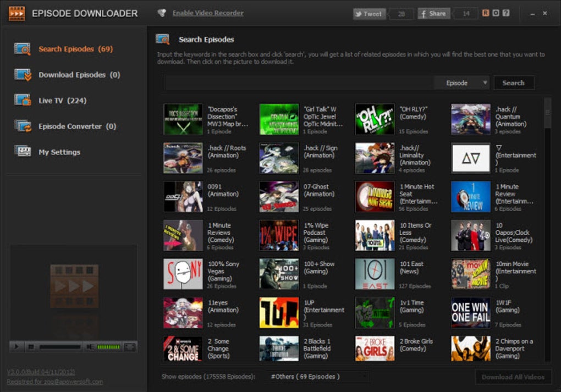
Task: Open 10min Movie thumbnail
Action: [470, 274]
